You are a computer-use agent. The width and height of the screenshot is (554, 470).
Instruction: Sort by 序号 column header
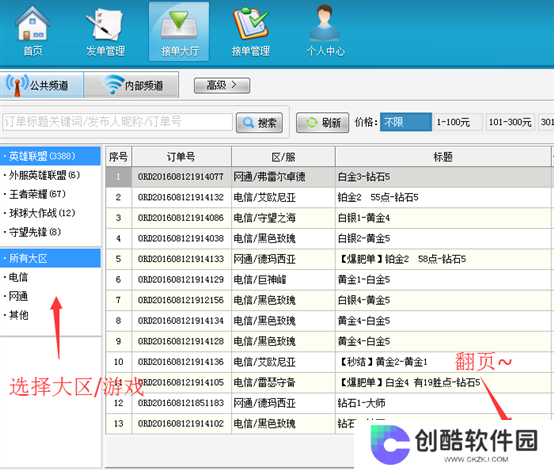tap(118, 157)
